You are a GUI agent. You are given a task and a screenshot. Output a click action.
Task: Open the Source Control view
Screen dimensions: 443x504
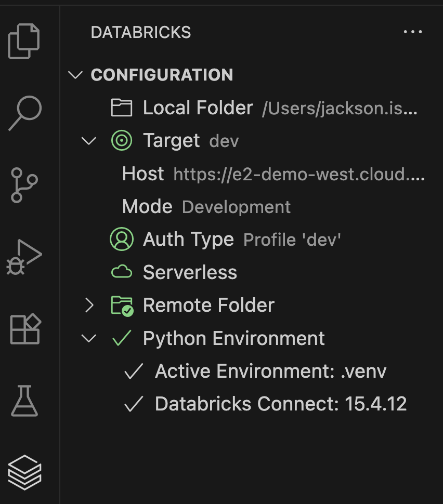coord(24,184)
